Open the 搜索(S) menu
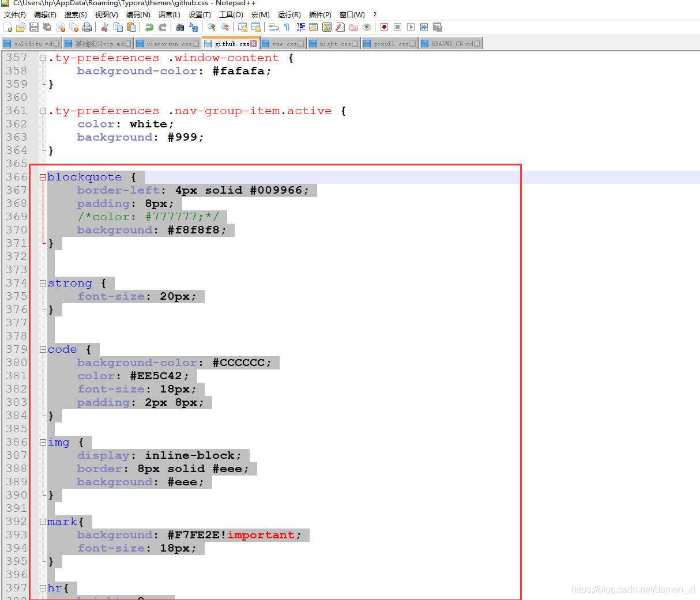This screenshot has width=700, height=600. point(76,14)
